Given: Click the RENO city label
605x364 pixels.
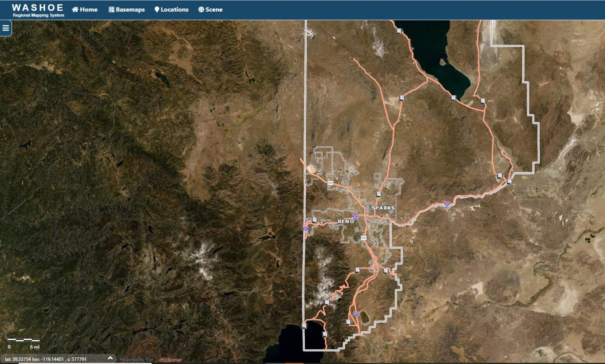Looking at the screenshot, I should pyautogui.click(x=345, y=221).
